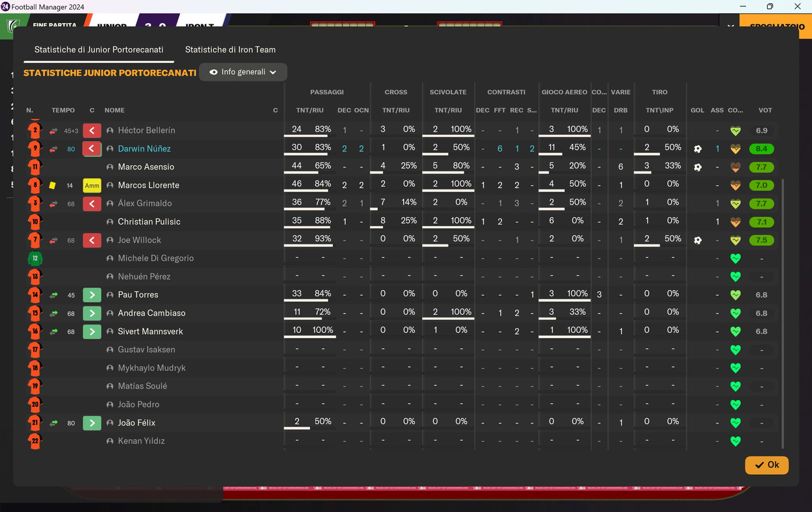Click the background header's chevron dropdown
This screenshot has height=512, width=812.
pyautogui.click(x=731, y=27)
